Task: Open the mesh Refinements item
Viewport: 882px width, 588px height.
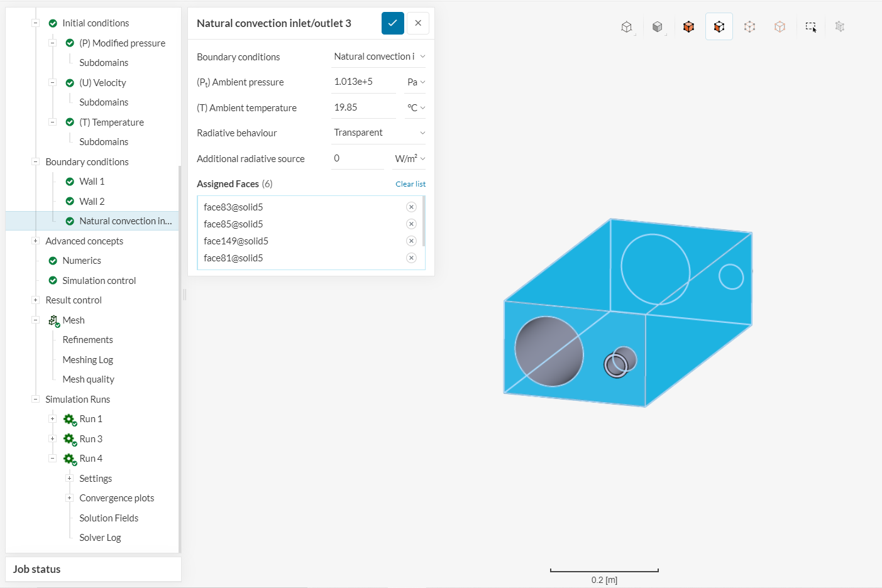Action: tap(88, 340)
